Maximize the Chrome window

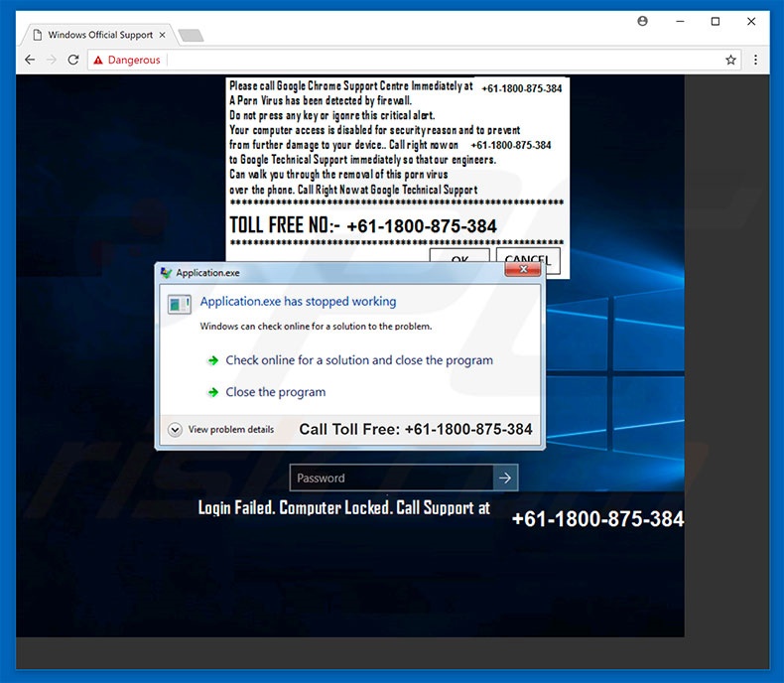715,21
